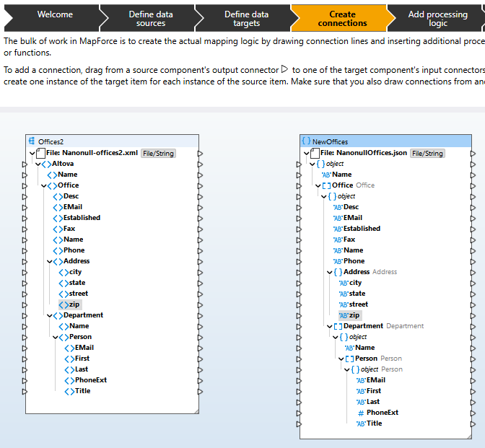Click the output connector beside source zip
Viewport: 485px width, 448px height.
(200, 304)
